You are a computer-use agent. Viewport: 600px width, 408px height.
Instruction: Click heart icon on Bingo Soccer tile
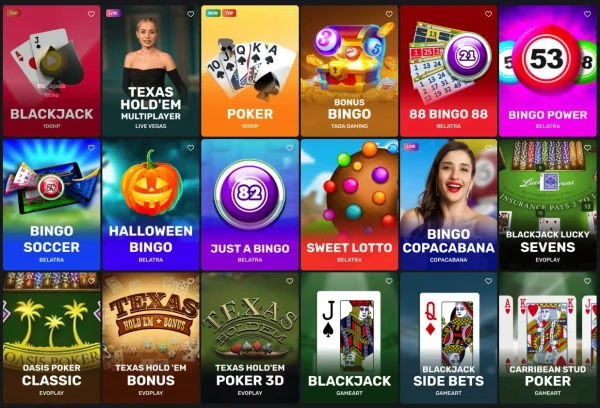tap(91, 148)
